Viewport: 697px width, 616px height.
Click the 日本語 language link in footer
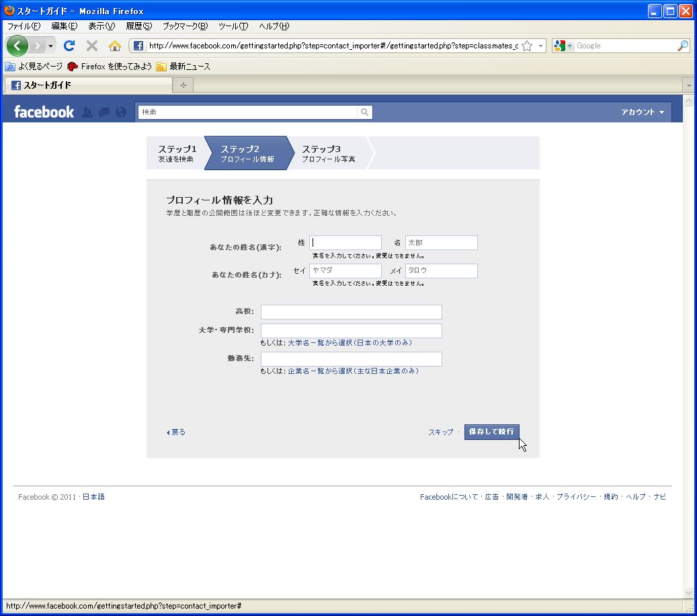(x=93, y=497)
